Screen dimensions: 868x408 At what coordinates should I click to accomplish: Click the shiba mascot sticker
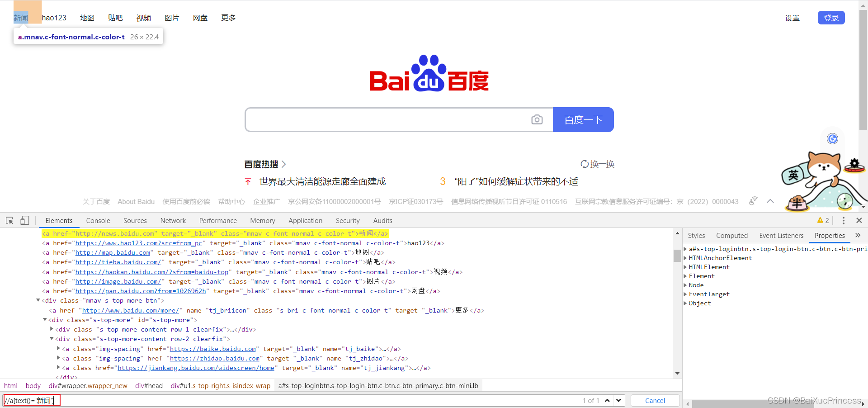(823, 181)
